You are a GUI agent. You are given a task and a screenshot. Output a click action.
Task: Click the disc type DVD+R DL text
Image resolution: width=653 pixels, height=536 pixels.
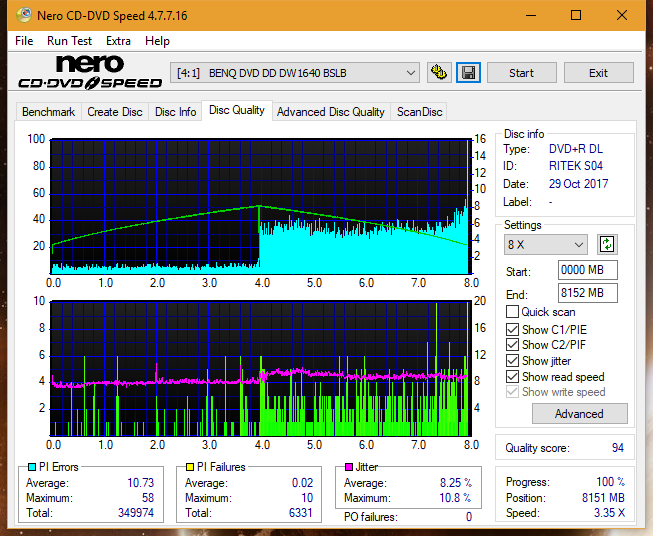coord(576,149)
